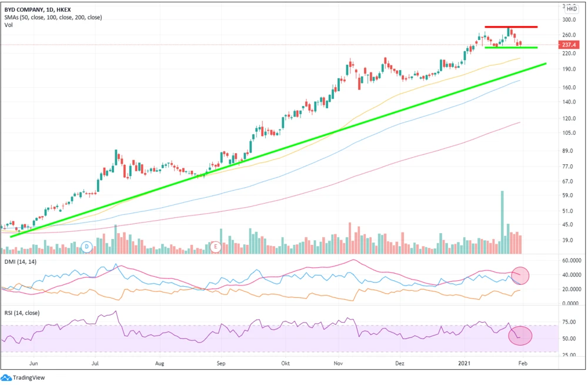Click the pink circle highlight on the RSI pane

click(x=520, y=336)
